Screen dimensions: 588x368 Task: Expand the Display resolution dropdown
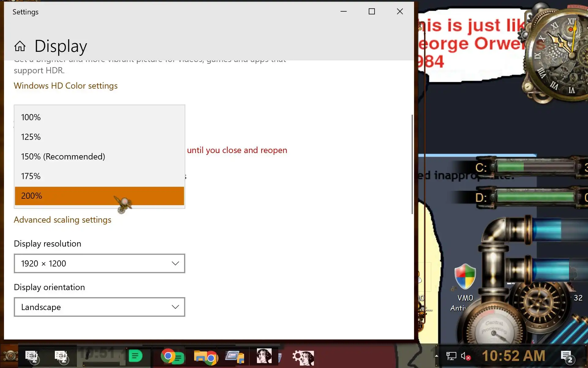[x=99, y=263]
